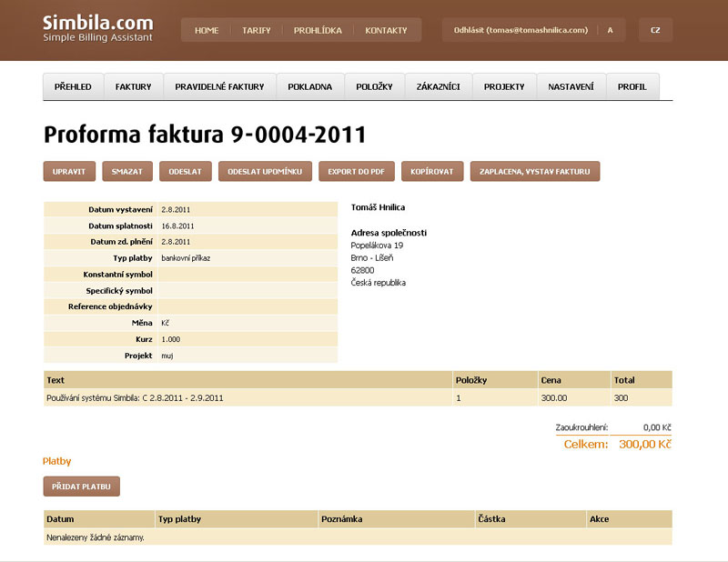Go to TARIFY page
This screenshot has width=728, height=562.
[256, 30]
